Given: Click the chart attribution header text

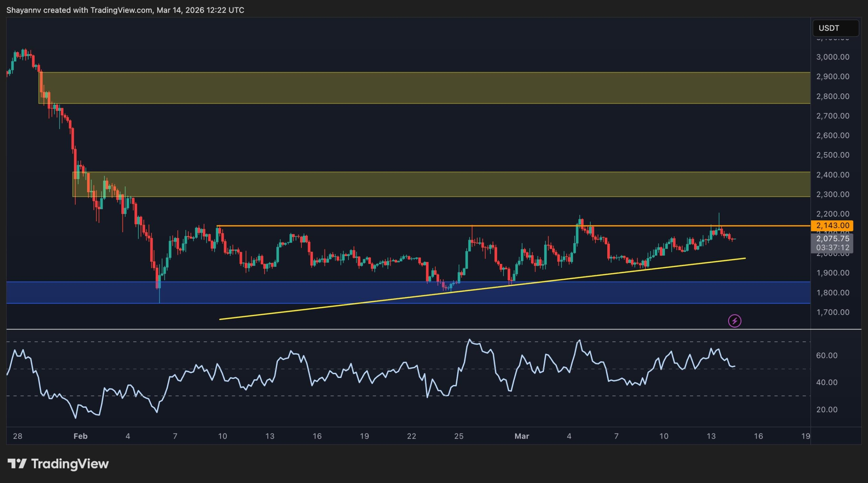Looking at the screenshot, I should click(125, 10).
